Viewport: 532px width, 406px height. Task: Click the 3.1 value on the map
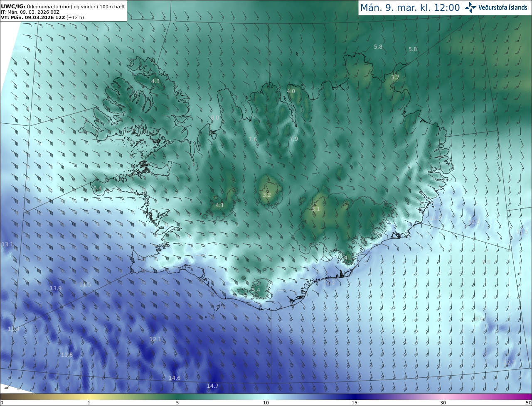pos(316,209)
